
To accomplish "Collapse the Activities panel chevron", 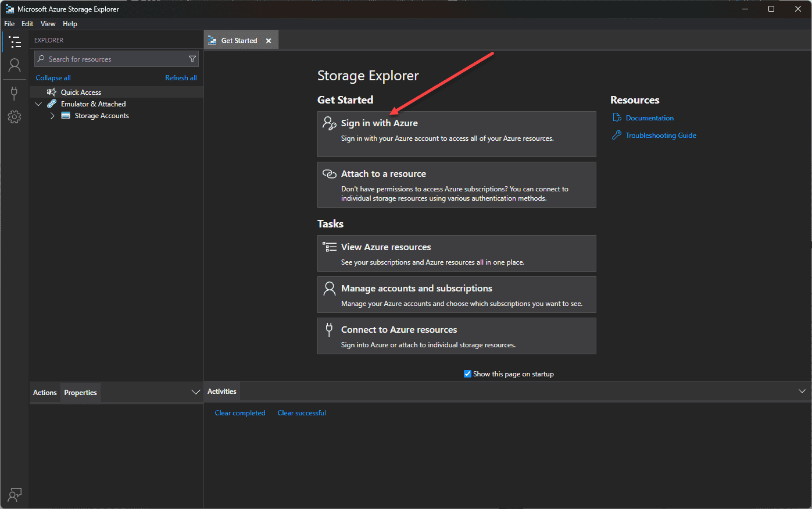I will click(802, 391).
